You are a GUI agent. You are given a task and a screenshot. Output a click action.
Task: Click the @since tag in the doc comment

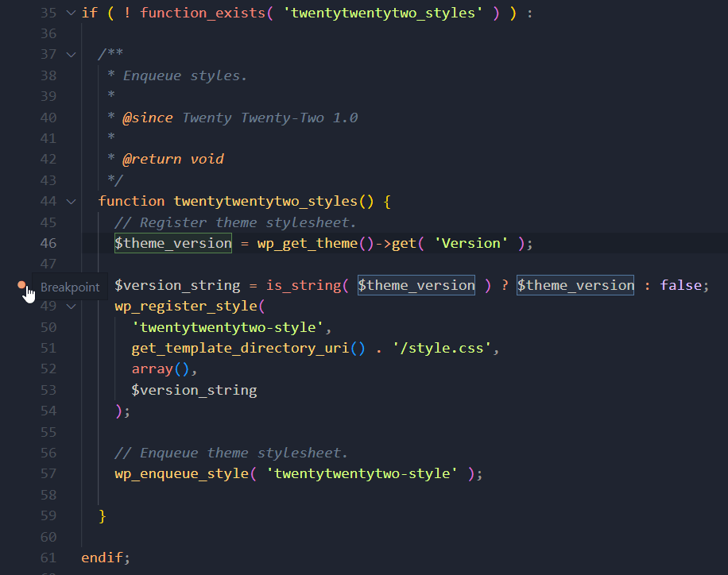tap(148, 118)
